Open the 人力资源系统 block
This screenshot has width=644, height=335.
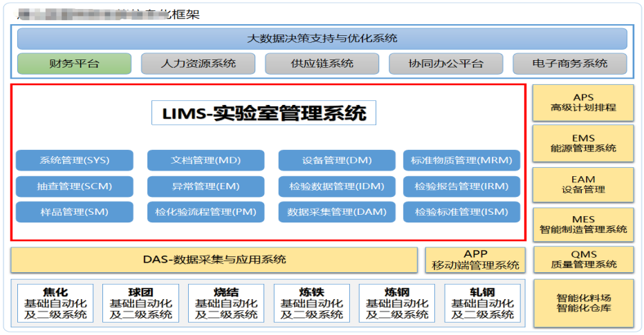point(198,64)
